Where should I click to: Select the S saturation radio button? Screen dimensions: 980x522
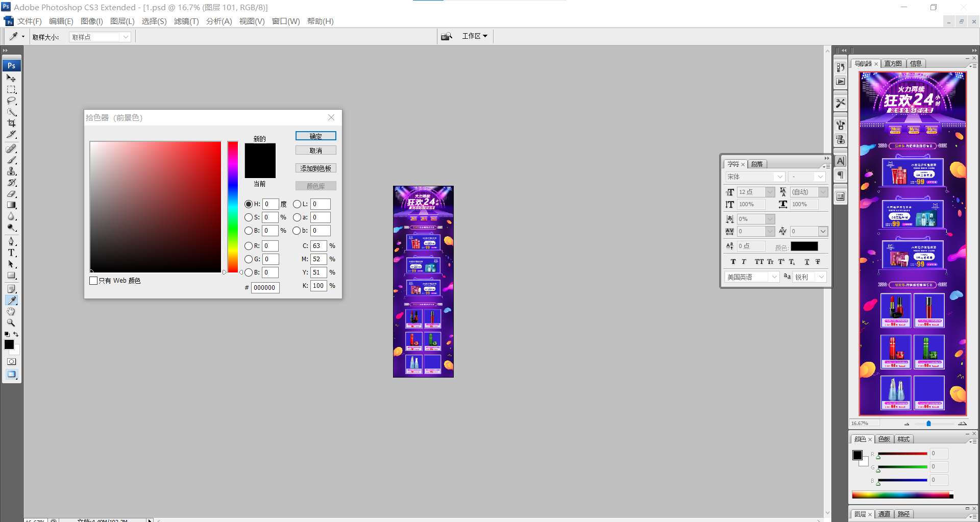248,217
